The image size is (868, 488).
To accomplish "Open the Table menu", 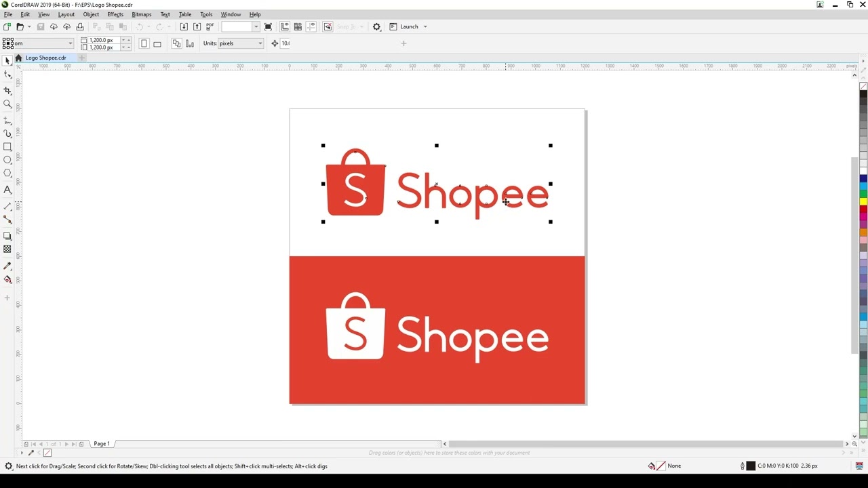I will point(184,14).
